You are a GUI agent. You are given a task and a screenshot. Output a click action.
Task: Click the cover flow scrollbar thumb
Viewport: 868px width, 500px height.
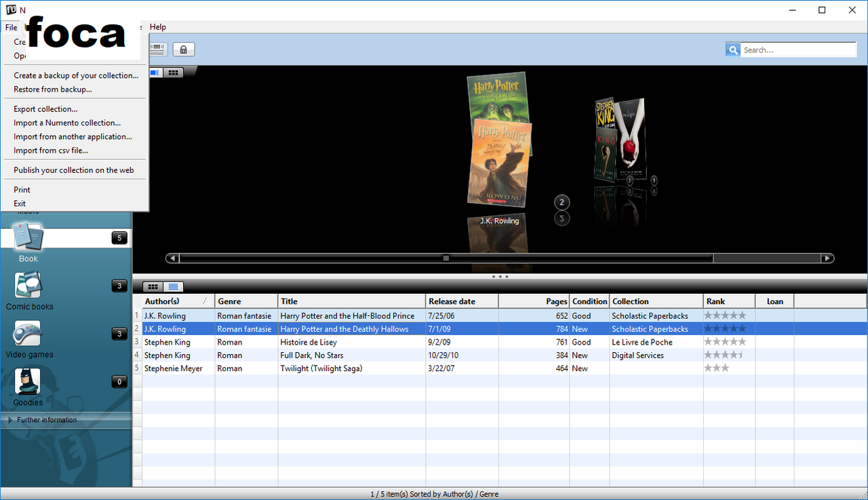point(446,258)
